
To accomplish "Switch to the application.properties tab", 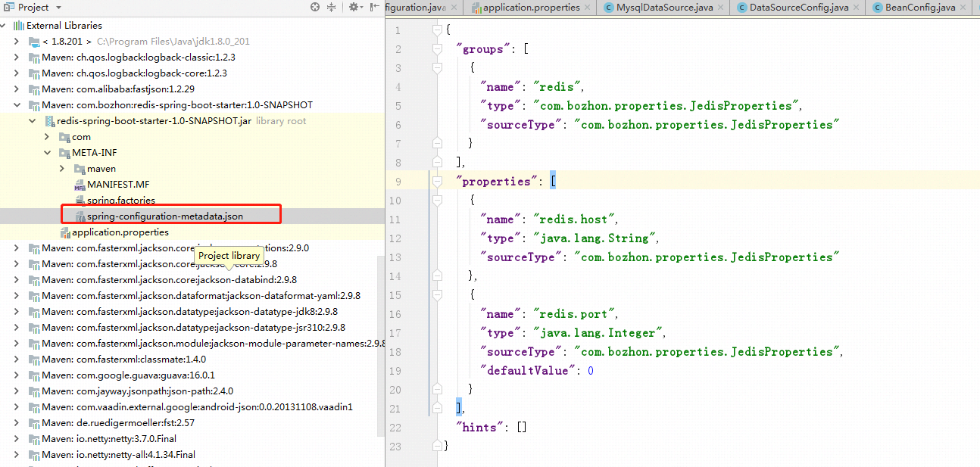I will [x=531, y=8].
